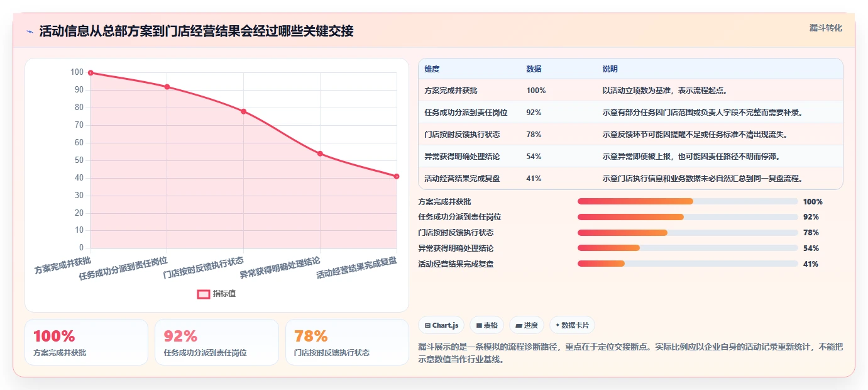Open the 100% 方案完成并获批 stat card
Screen dimensions: 868x390
(86, 342)
